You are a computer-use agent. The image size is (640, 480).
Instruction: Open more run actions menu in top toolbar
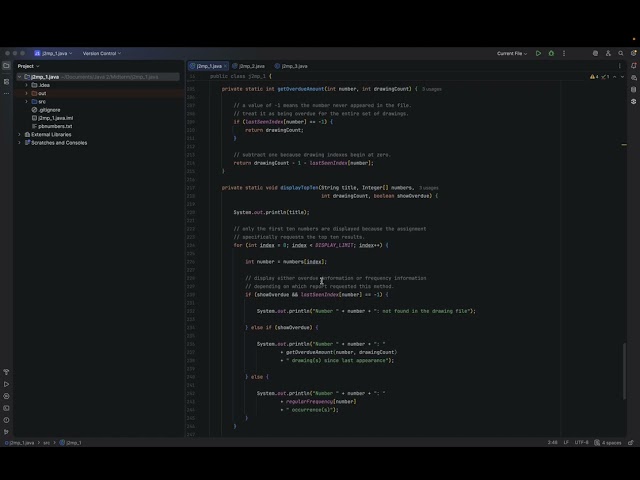564,53
